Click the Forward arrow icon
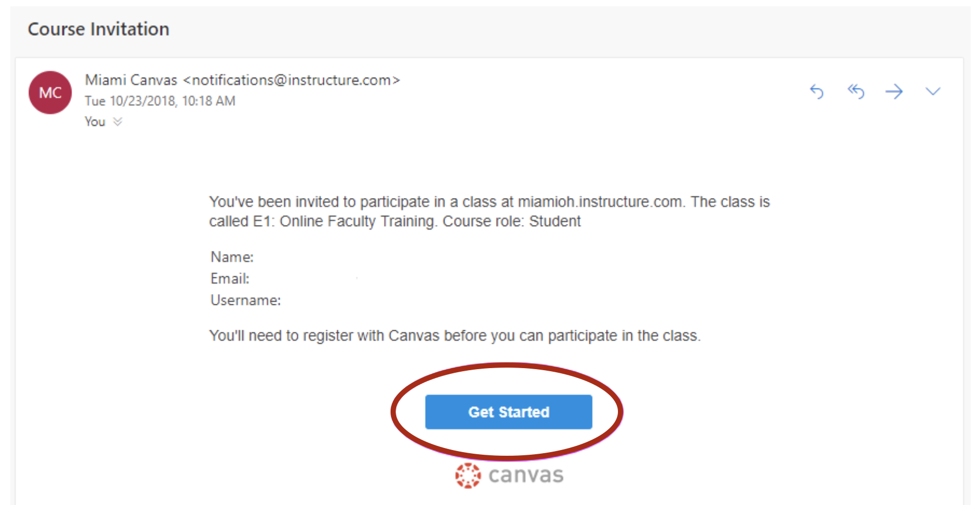 click(894, 92)
